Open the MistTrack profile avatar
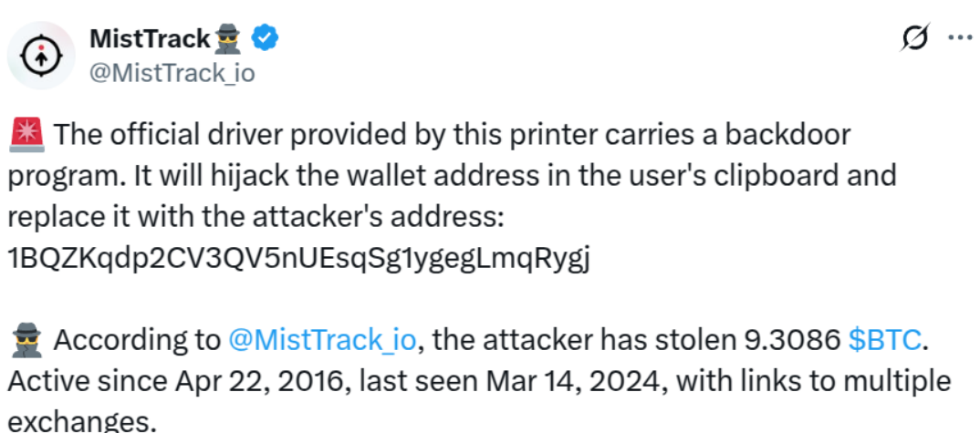 (x=41, y=56)
